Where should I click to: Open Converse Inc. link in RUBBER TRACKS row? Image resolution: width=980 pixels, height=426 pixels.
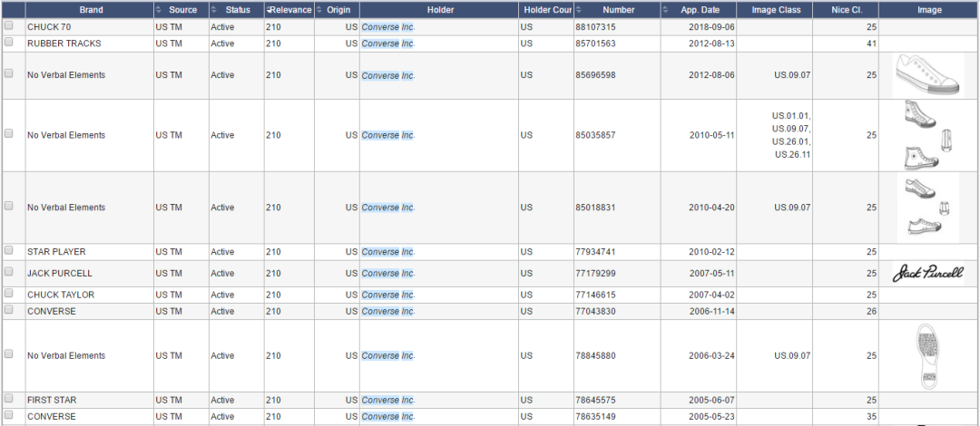click(x=388, y=44)
